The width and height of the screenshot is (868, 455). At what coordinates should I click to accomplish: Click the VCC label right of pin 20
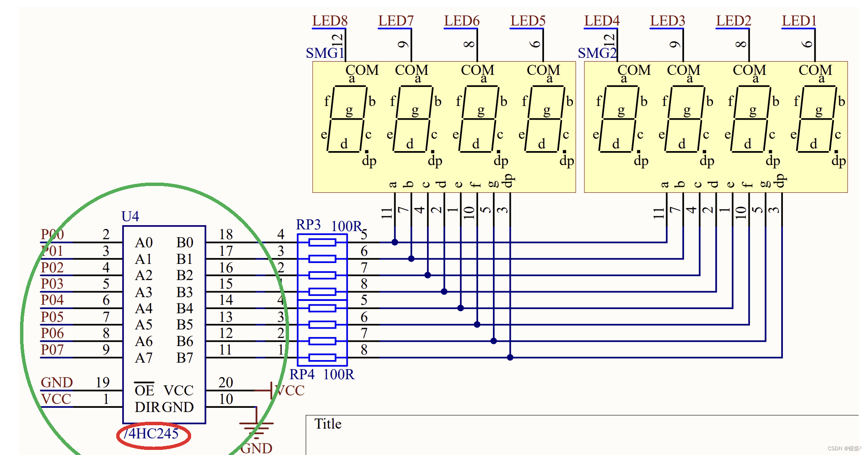[x=290, y=390]
